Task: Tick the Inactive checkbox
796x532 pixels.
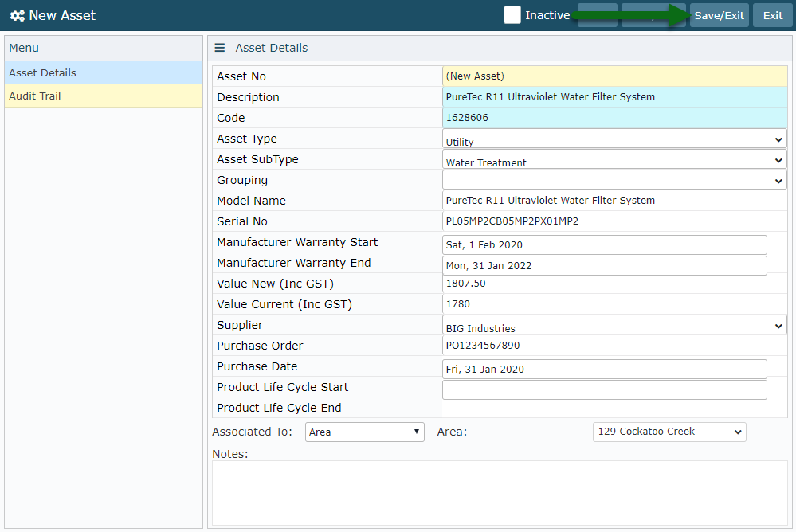Action: point(512,14)
